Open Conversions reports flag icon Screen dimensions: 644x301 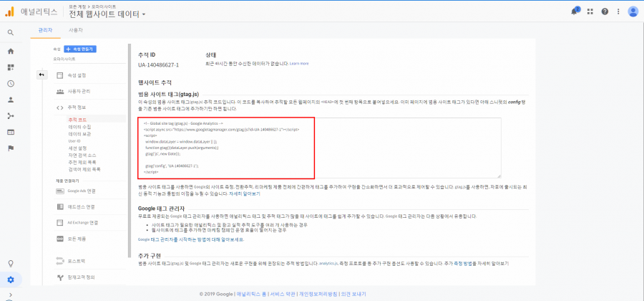pyautogui.click(x=11, y=148)
